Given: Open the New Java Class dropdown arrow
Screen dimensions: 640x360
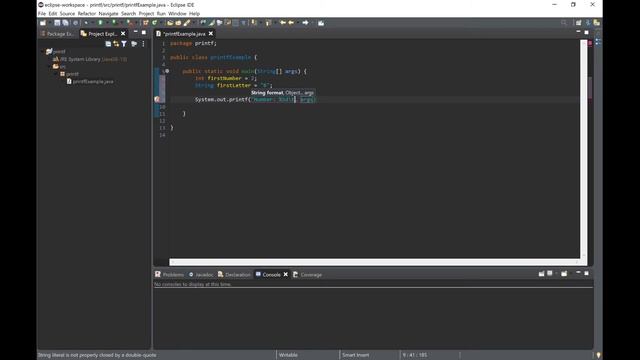Looking at the screenshot, I should 161,23.
